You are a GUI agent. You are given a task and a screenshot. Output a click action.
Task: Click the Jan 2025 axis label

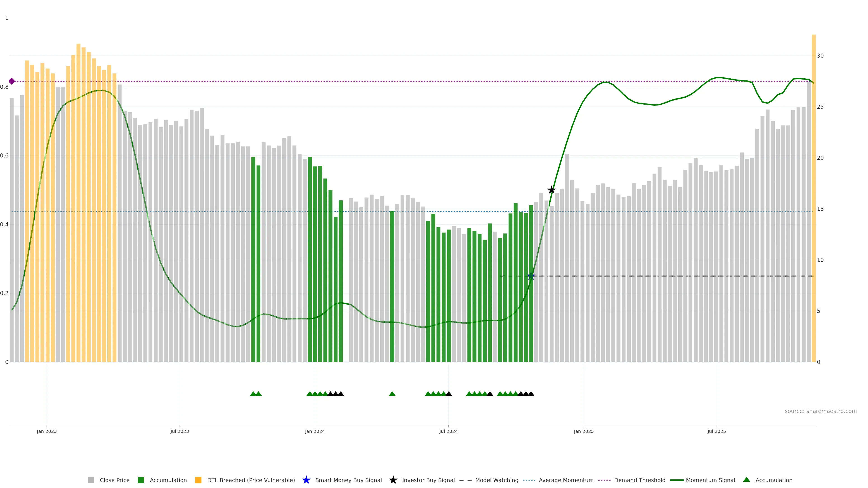[584, 431]
